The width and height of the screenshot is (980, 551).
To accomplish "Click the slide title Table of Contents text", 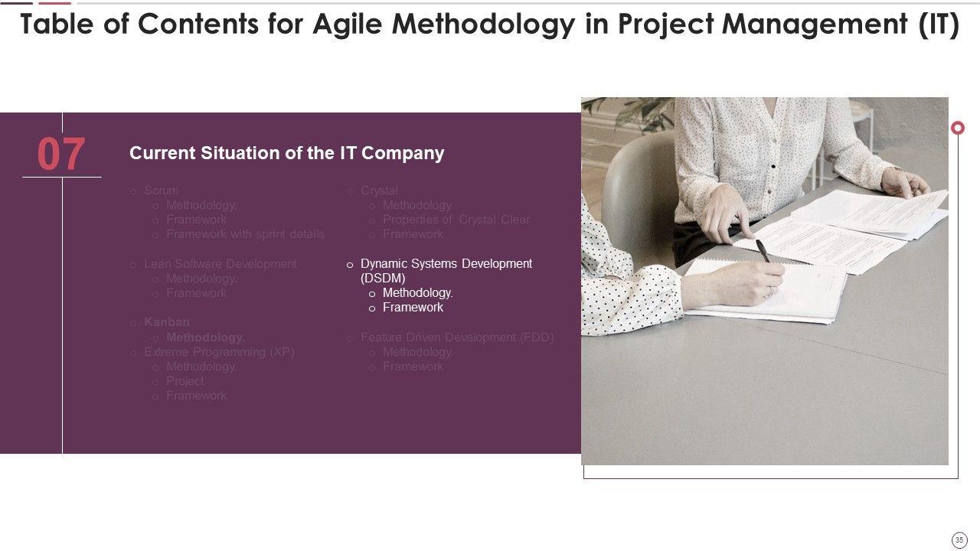I will click(489, 25).
